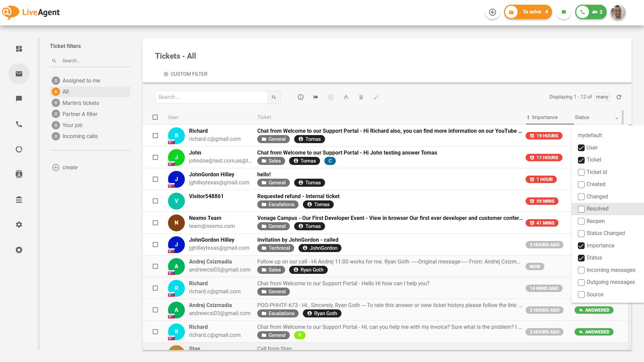The width and height of the screenshot is (644, 362).
Task: Click Ryan Goth agent tag on Follow up ticket
Action: (308, 270)
